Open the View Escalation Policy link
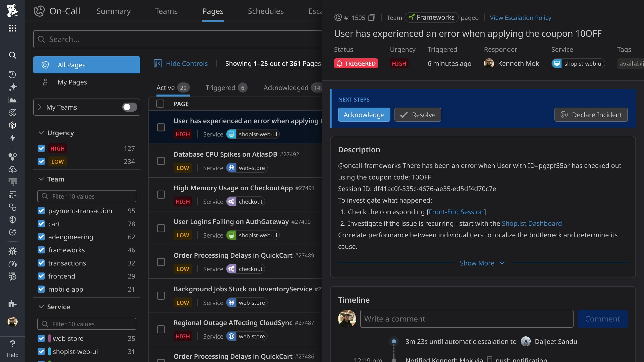The width and height of the screenshot is (644, 362). [520, 18]
